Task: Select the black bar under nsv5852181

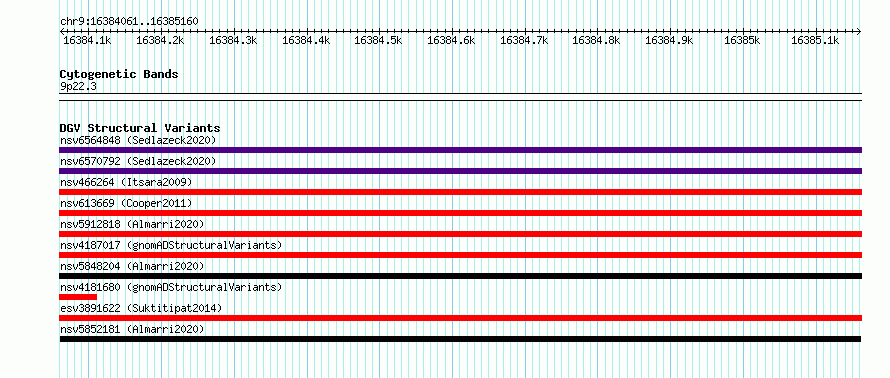Action: click(460, 339)
